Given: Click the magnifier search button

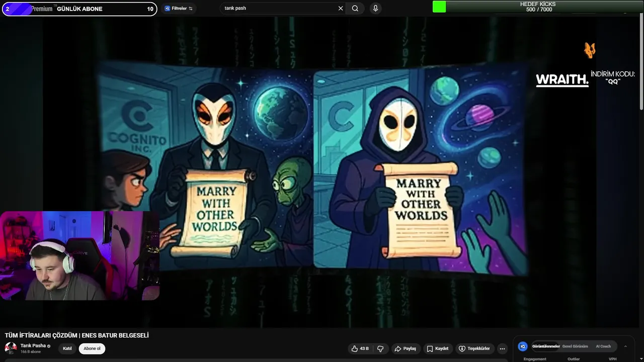Looking at the screenshot, I should point(355,9).
